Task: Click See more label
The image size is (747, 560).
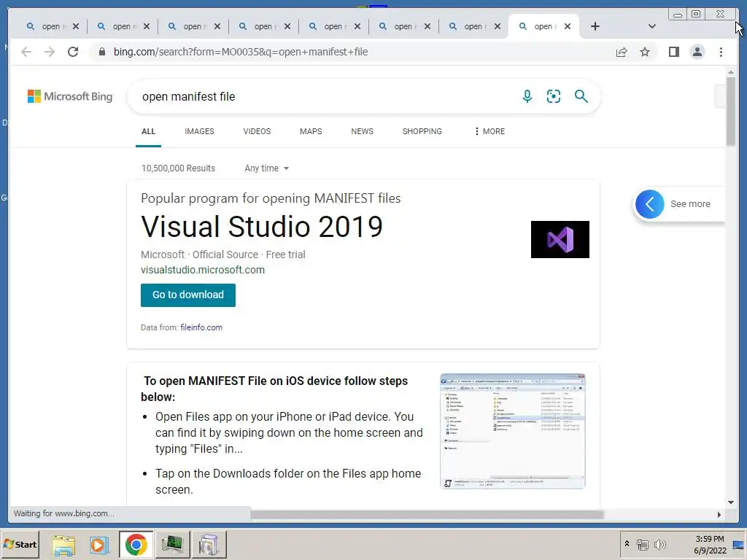Action: pyautogui.click(x=690, y=204)
